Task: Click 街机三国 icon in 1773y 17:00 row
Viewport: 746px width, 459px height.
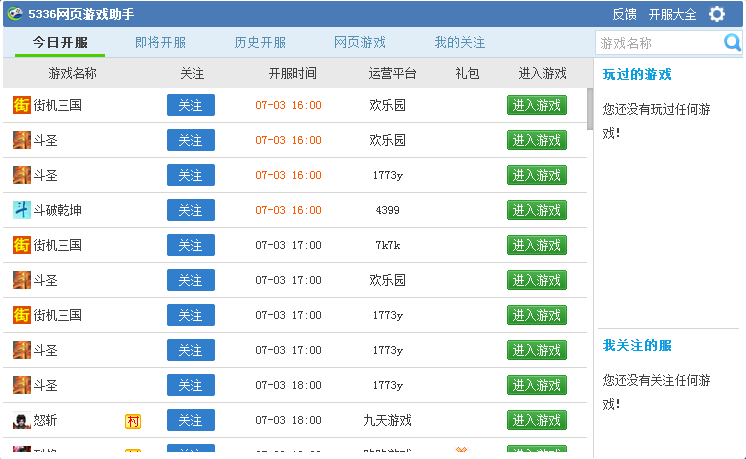Action: (21, 315)
